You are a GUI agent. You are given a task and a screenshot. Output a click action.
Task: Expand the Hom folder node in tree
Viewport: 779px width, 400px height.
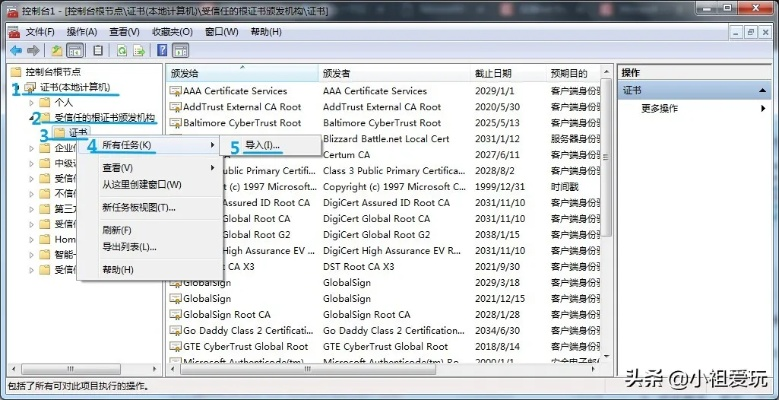[31, 240]
